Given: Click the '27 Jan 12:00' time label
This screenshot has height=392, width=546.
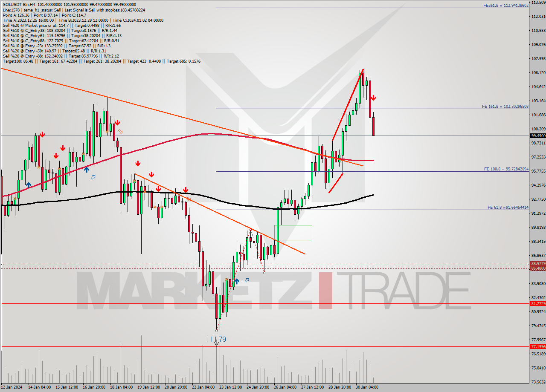Looking at the screenshot, I should pos(312,388).
